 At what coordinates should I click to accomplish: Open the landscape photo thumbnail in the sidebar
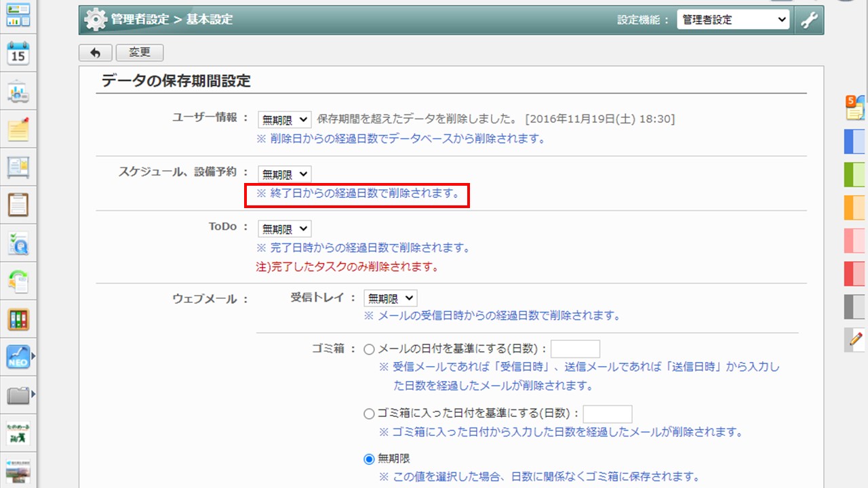tap(18, 470)
